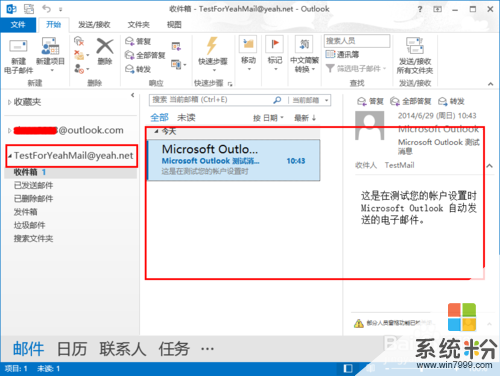This screenshot has height=376, width=500.
Task: Open the File tab
Action: point(18,25)
